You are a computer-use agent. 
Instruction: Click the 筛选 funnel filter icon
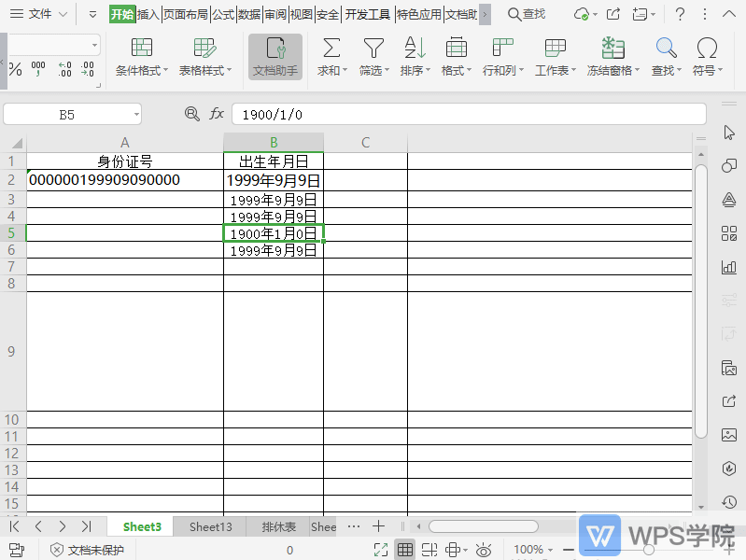pos(373,49)
